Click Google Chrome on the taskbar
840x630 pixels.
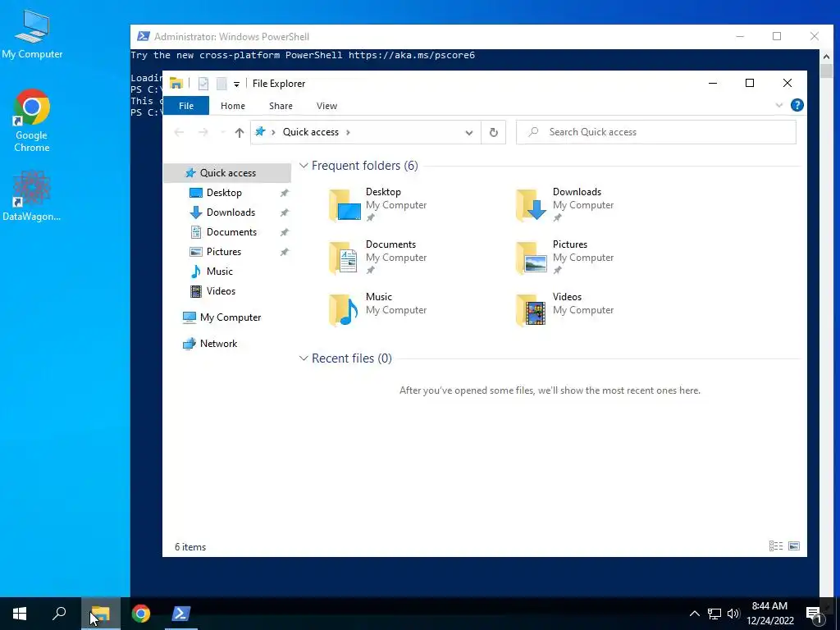click(x=141, y=614)
